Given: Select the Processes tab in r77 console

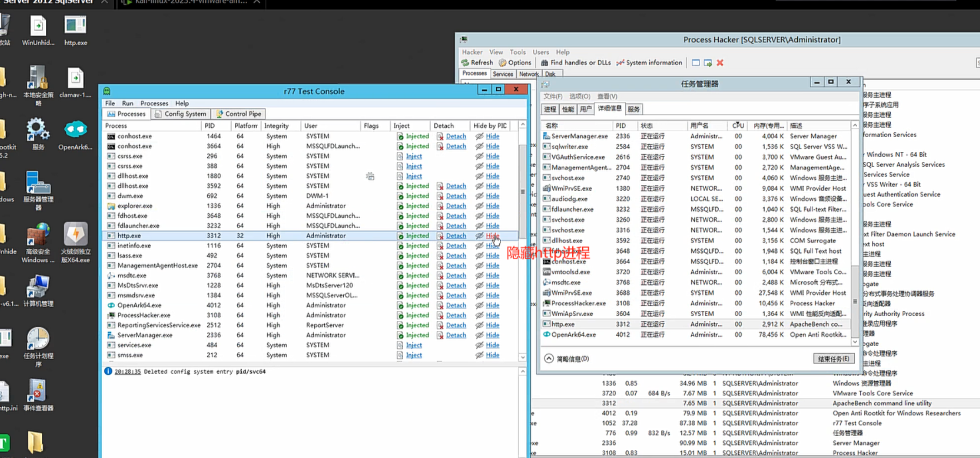Looking at the screenshot, I should pyautogui.click(x=126, y=114).
